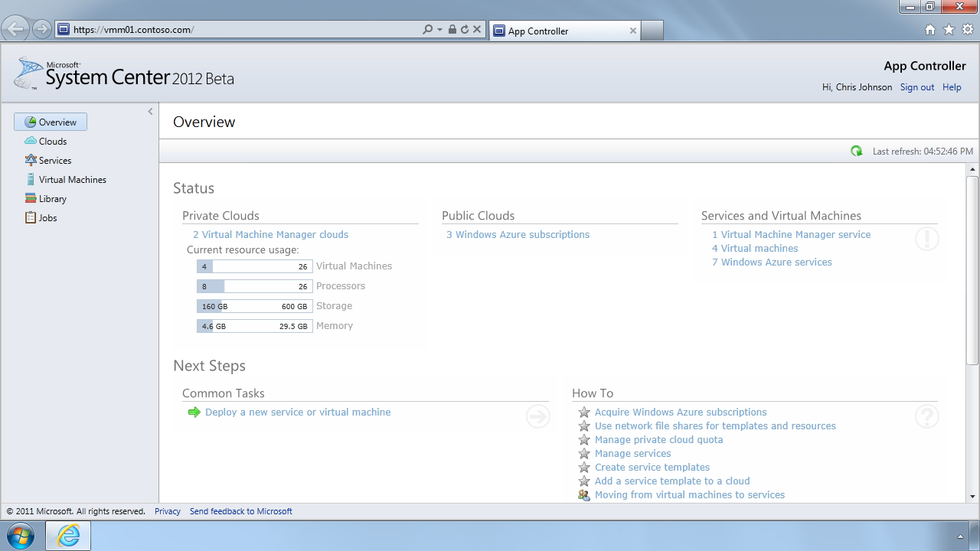980x551 pixels.
Task: Click the Storage usage bar
Action: tap(255, 306)
